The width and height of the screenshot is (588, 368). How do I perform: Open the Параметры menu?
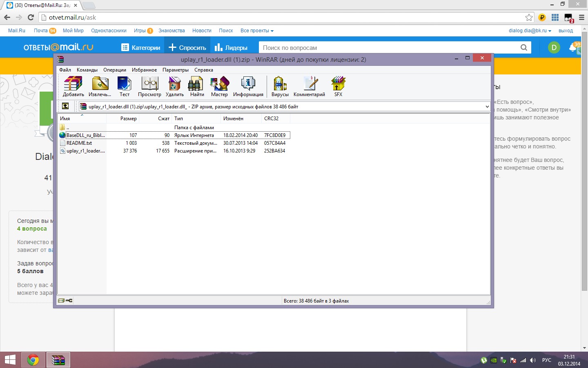point(176,70)
